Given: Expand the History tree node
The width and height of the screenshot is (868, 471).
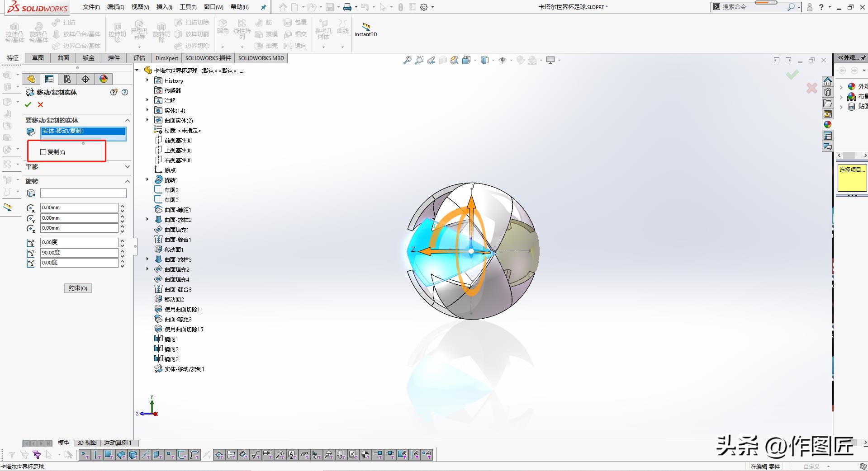Looking at the screenshot, I should pyautogui.click(x=147, y=80).
